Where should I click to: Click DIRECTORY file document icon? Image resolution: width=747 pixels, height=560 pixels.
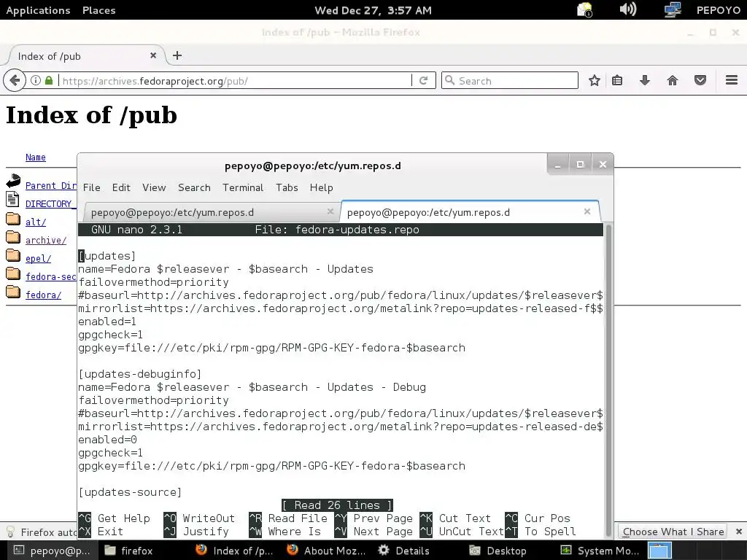pyautogui.click(x=12, y=198)
